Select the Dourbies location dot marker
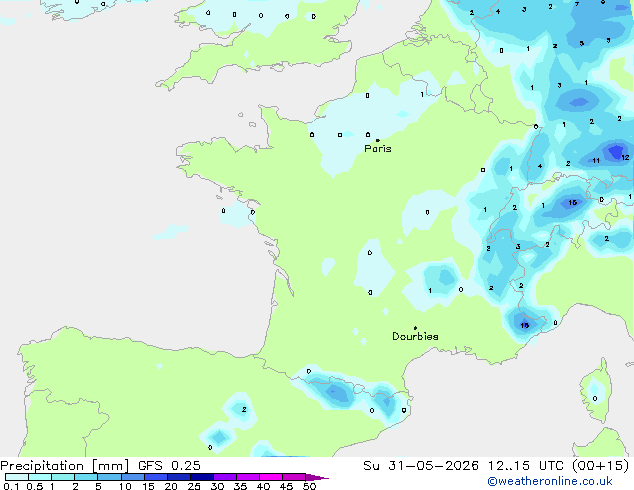 point(415,328)
